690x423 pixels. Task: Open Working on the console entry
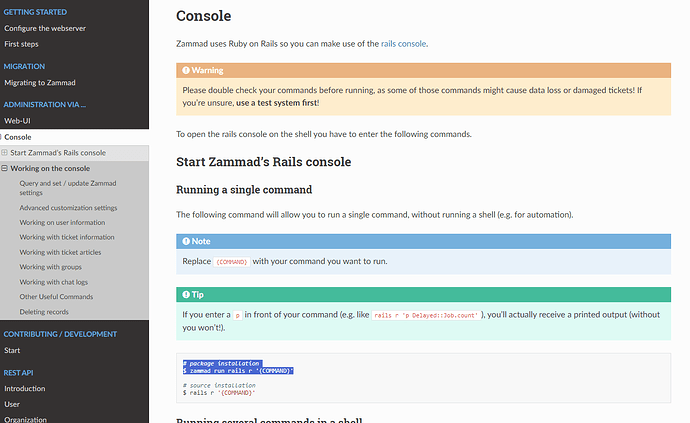pos(50,168)
